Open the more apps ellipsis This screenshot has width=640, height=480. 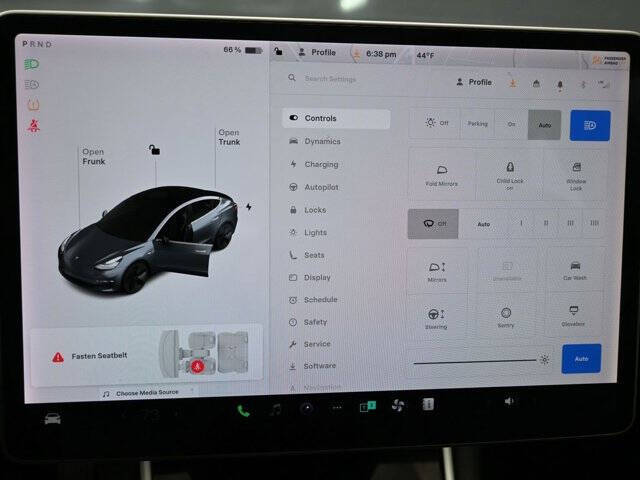click(337, 407)
